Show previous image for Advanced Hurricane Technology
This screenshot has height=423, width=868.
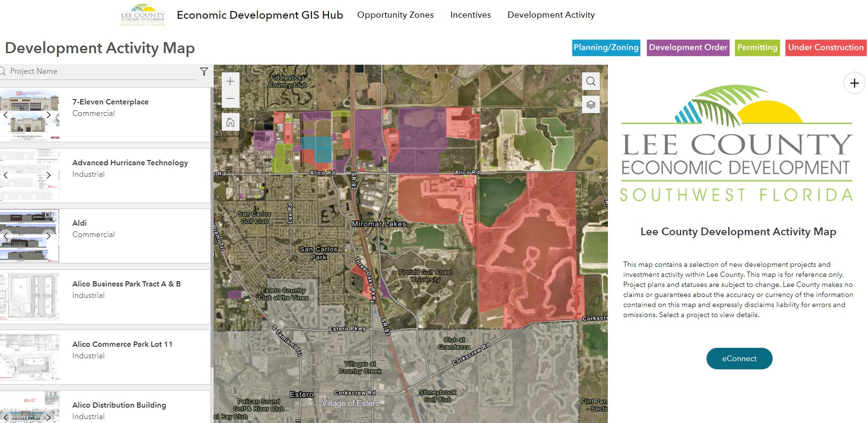(6, 175)
